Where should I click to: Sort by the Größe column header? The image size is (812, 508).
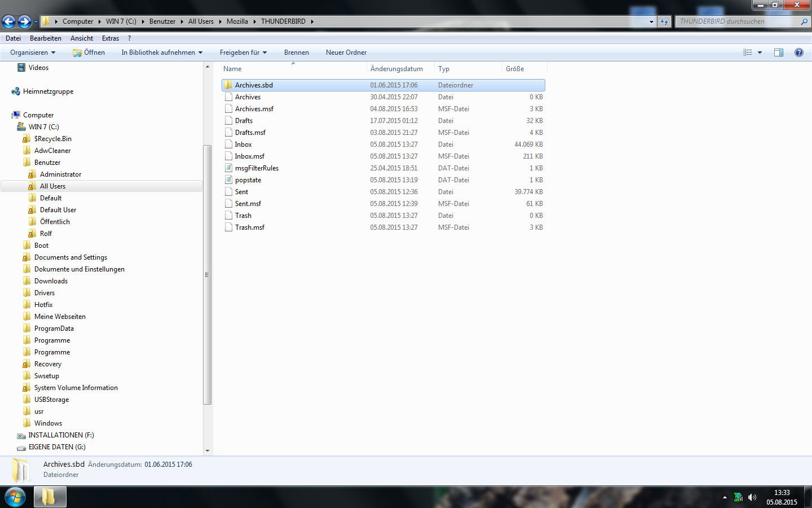524,69
